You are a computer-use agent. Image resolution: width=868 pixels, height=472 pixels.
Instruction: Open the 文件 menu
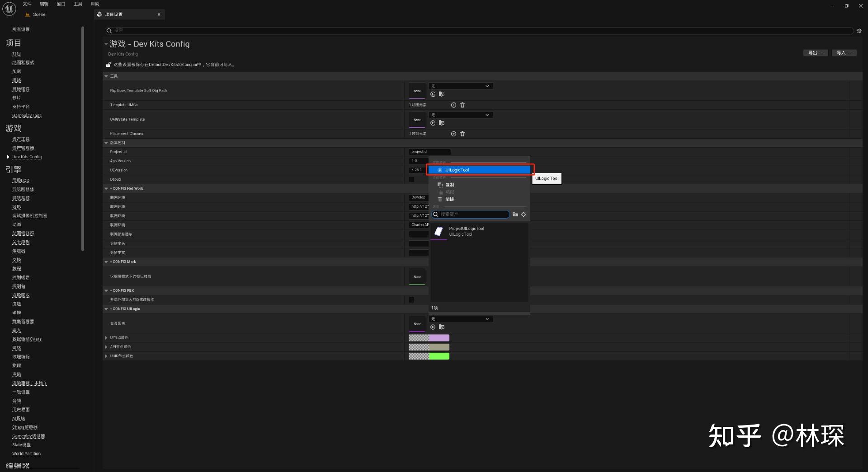pos(27,4)
